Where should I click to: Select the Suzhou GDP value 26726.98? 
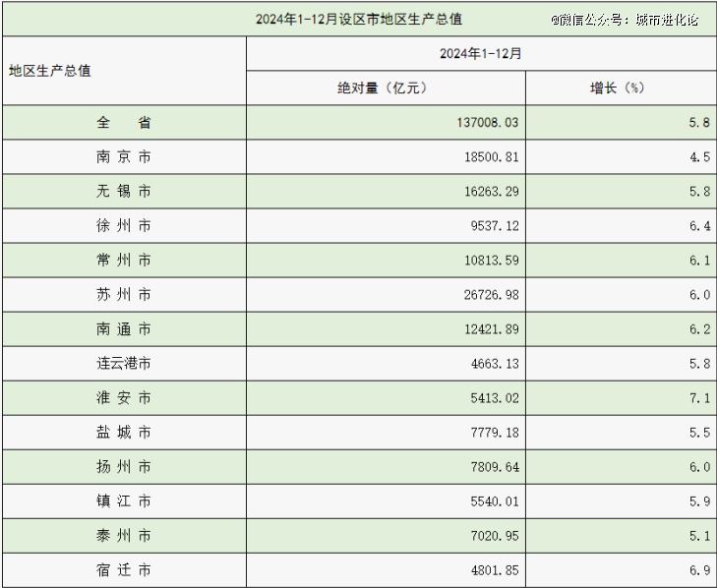pyautogui.click(x=486, y=295)
